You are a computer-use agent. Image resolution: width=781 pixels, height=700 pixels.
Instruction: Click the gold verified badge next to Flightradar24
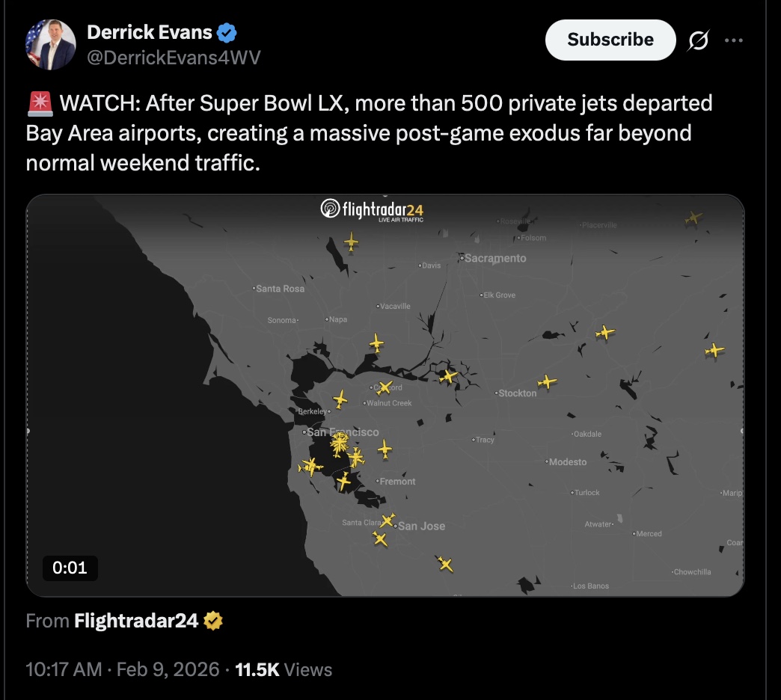click(213, 621)
